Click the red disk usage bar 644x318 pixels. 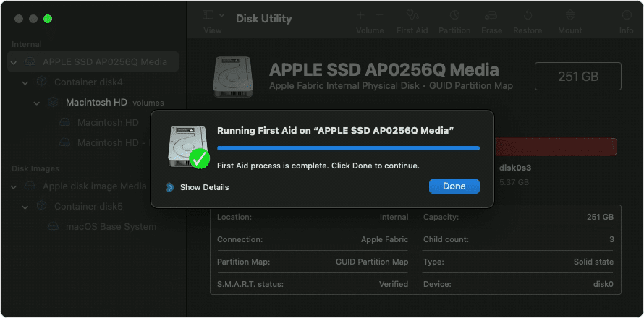[556, 147]
